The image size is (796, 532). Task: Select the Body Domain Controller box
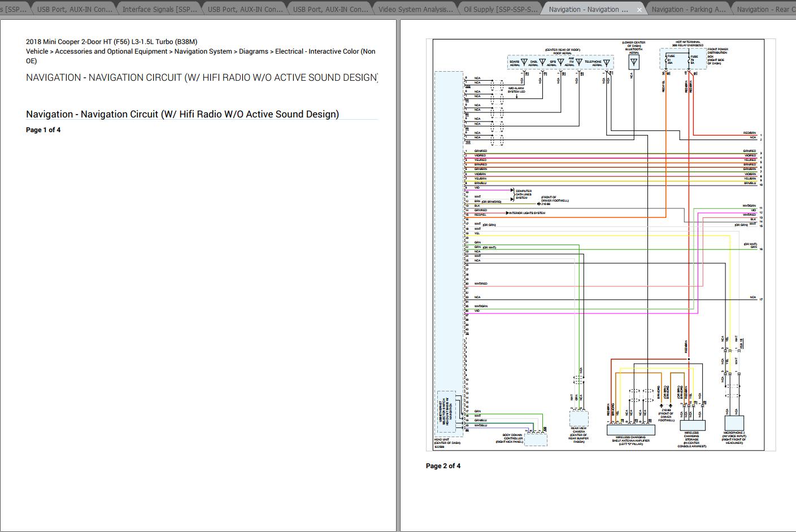536,440
